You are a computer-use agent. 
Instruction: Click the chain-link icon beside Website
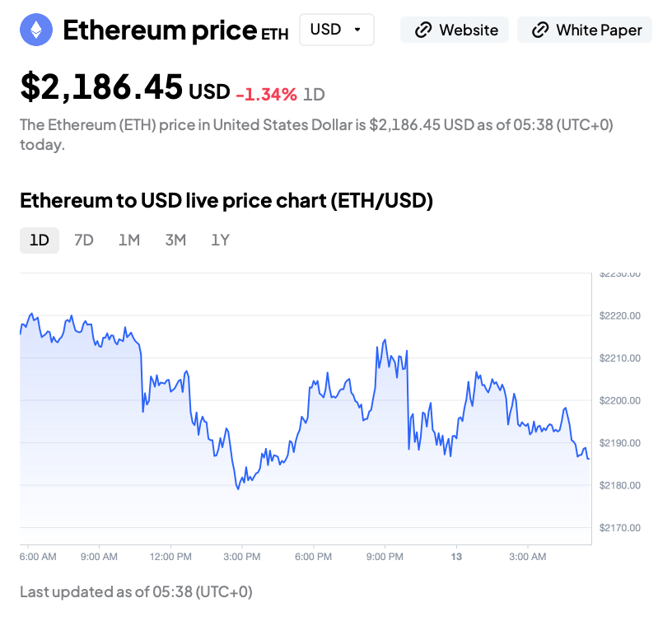click(423, 30)
